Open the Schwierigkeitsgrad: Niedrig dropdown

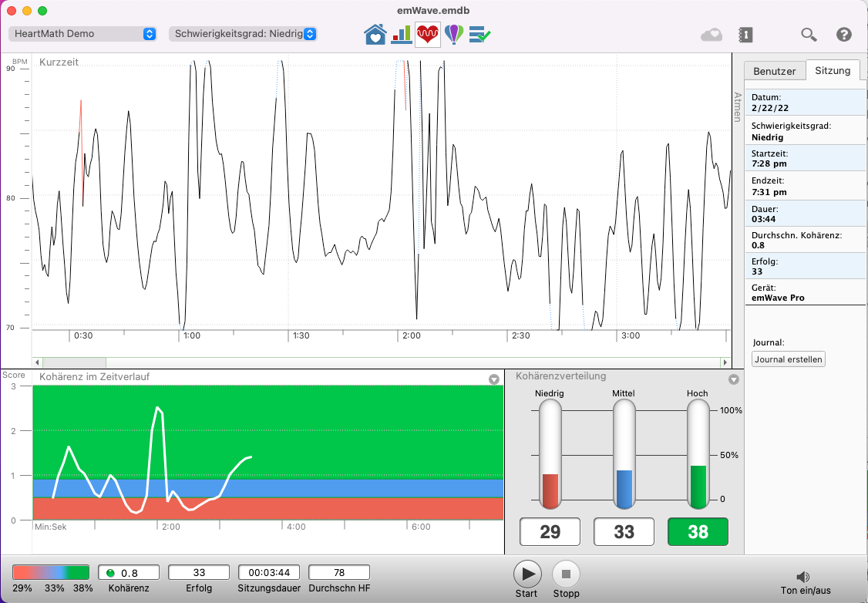pyautogui.click(x=243, y=34)
